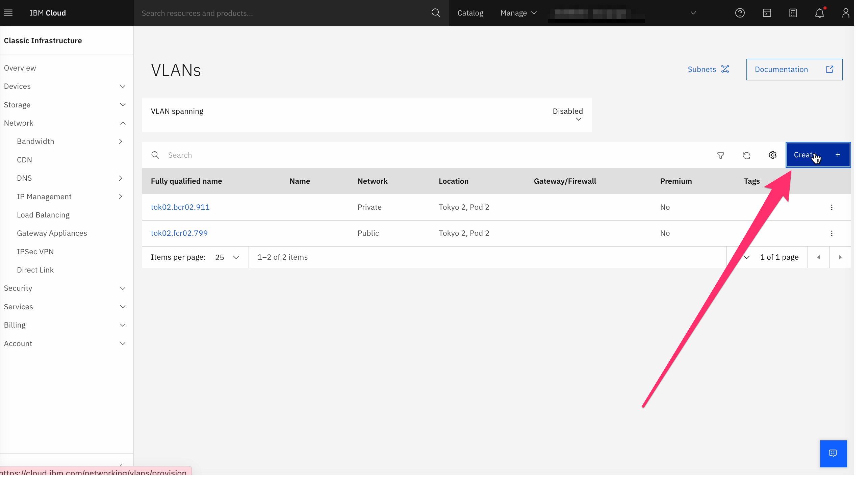Select Gateway Appliances in sidebar

tap(52, 233)
